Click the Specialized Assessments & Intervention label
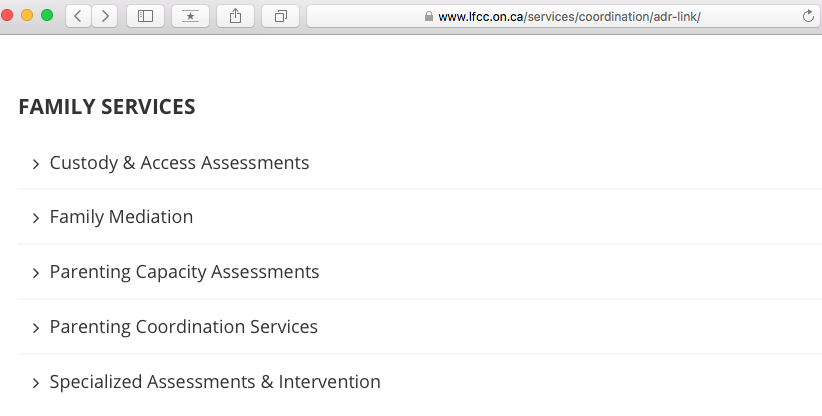 [215, 382]
